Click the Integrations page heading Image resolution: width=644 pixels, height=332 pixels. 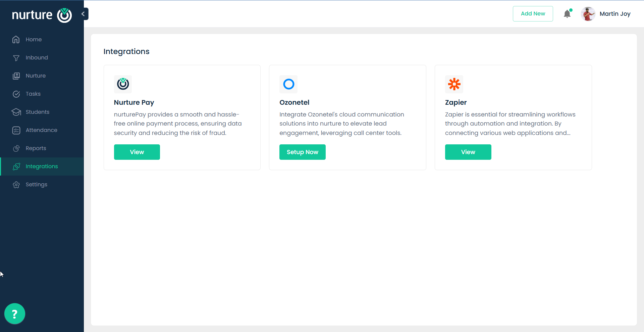[126, 51]
